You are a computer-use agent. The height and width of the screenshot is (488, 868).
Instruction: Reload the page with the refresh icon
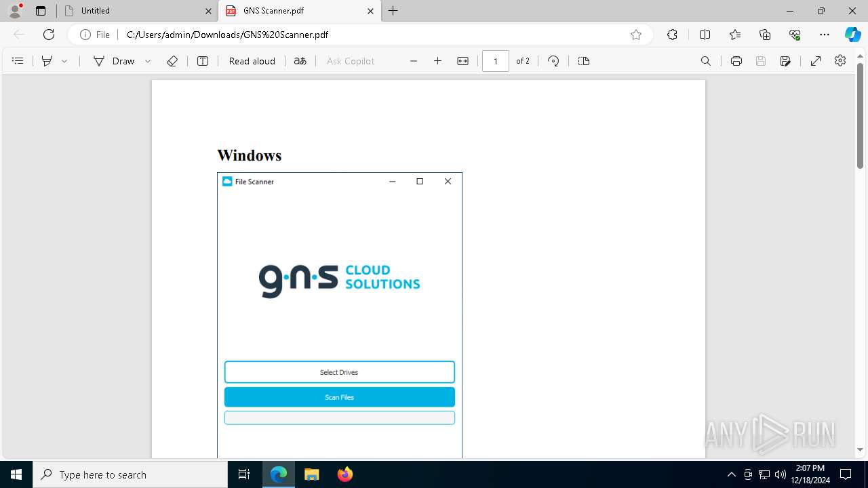(x=49, y=35)
